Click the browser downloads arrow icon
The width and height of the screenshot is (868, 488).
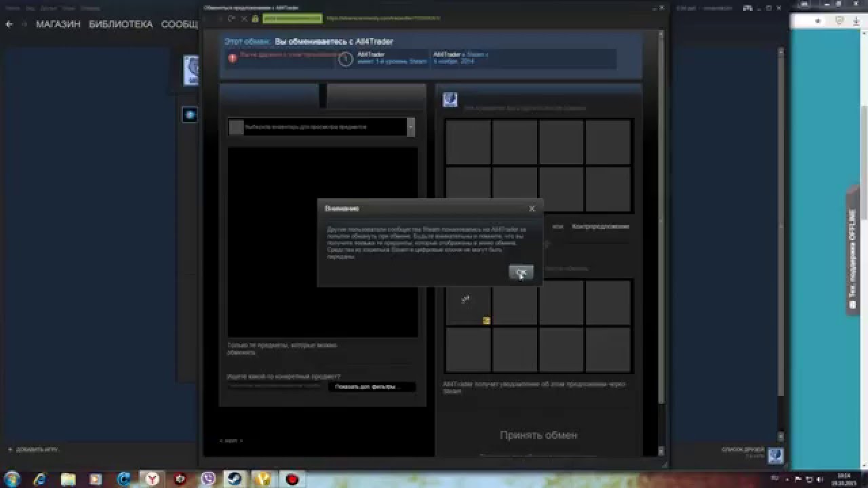click(858, 21)
